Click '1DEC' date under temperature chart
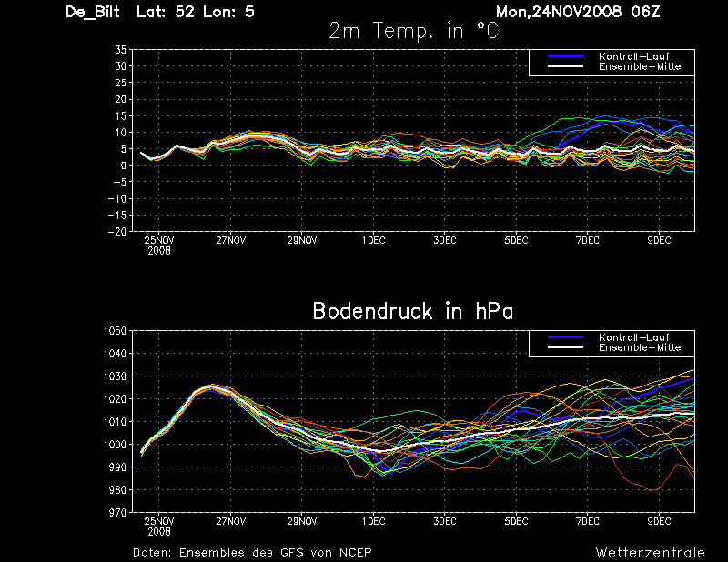 pyautogui.click(x=374, y=240)
